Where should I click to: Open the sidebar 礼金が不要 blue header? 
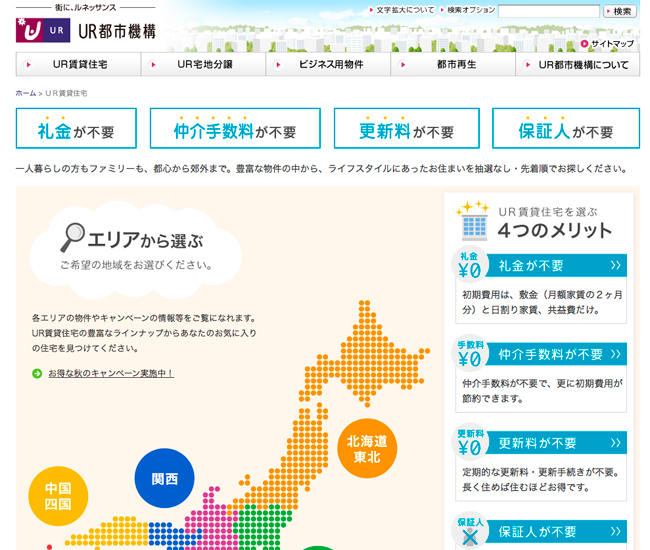click(x=555, y=265)
